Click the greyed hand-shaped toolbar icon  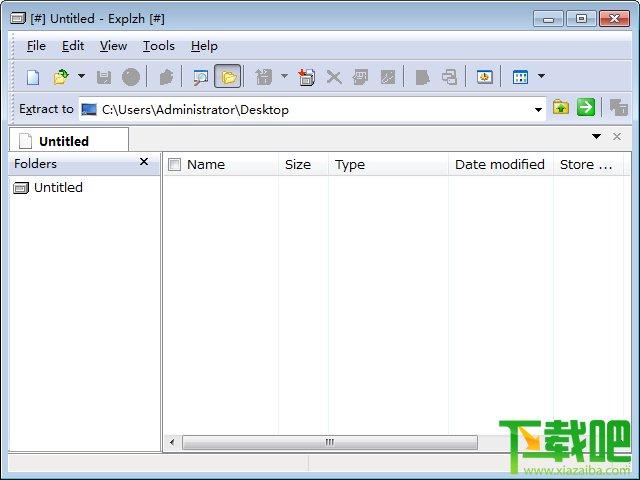(166, 77)
